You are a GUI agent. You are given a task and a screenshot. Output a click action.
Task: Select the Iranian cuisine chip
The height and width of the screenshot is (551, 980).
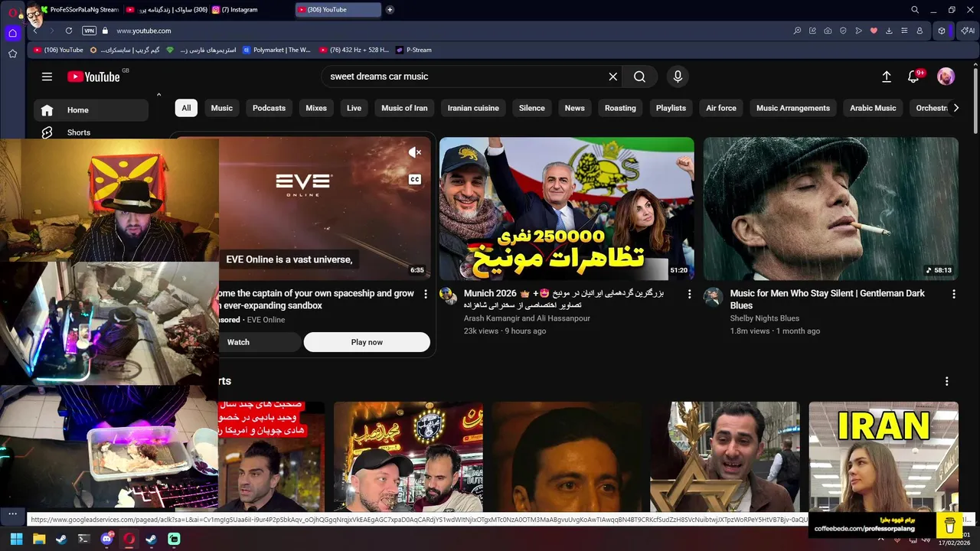click(473, 108)
